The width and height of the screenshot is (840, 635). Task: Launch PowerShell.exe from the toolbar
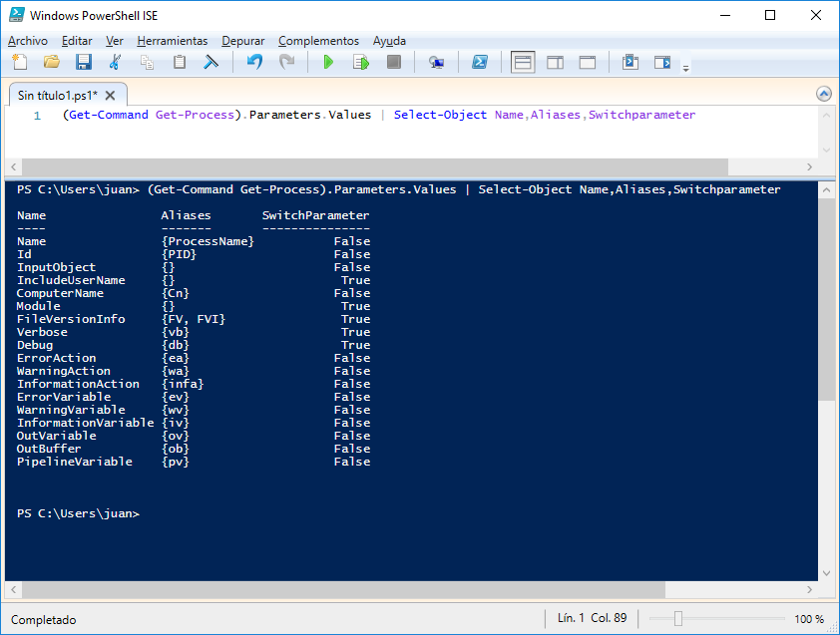click(x=480, y=62)
